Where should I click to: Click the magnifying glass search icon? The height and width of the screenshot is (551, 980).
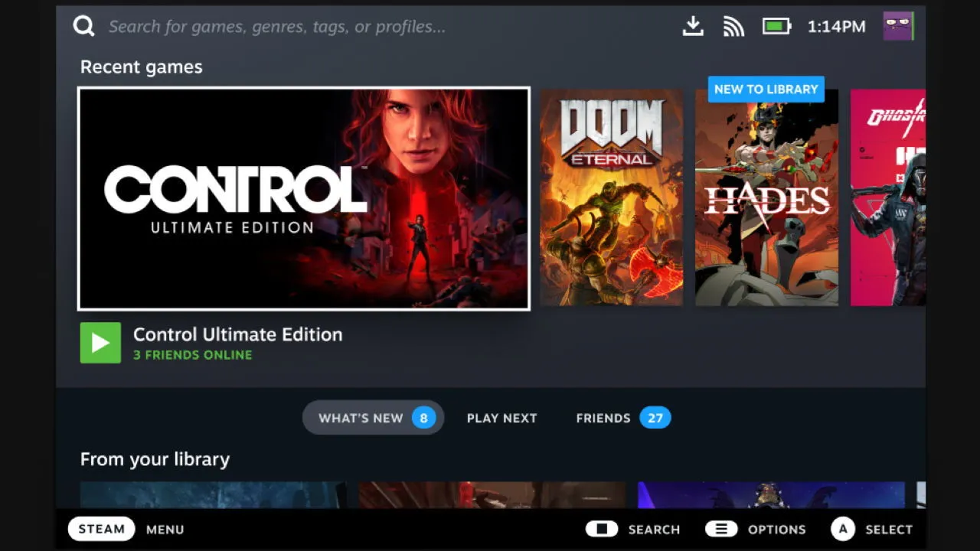[x=83, y=26]
